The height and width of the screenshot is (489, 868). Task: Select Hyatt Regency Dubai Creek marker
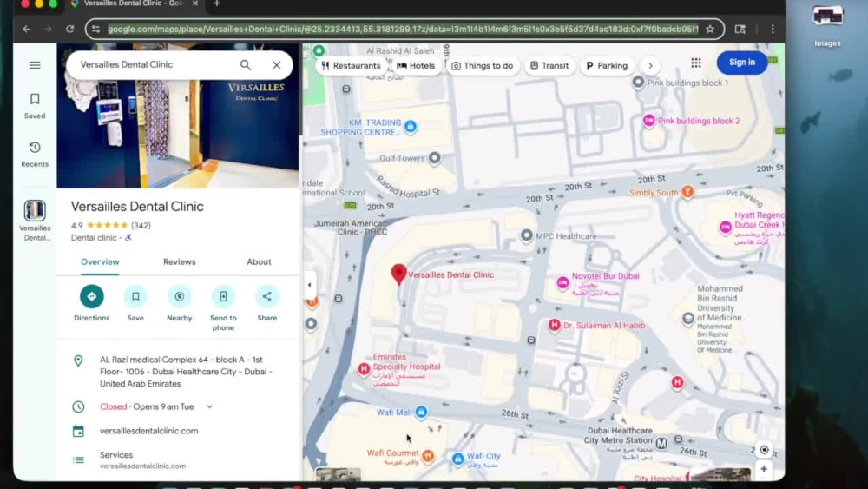tap(725, 227)
